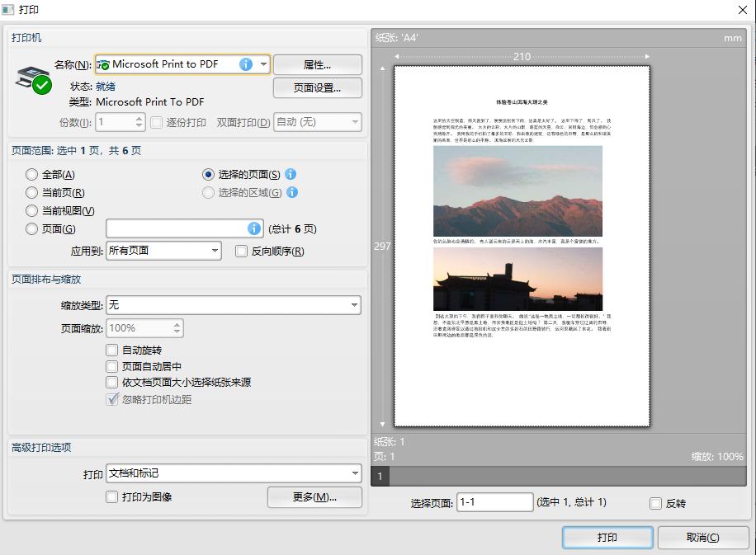Check the 自动旋转 option
Viewport: 756px width, 555px height.
[112, 350]
